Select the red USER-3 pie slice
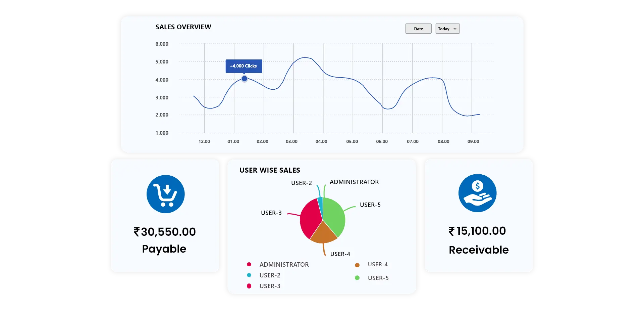The image size is (644, 310). pos(310,218)
